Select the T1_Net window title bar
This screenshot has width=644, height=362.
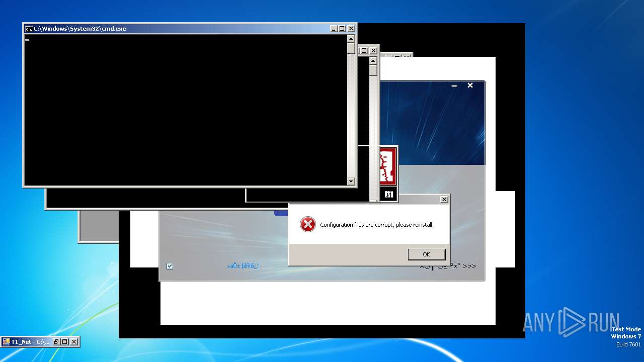coord(40,342)
